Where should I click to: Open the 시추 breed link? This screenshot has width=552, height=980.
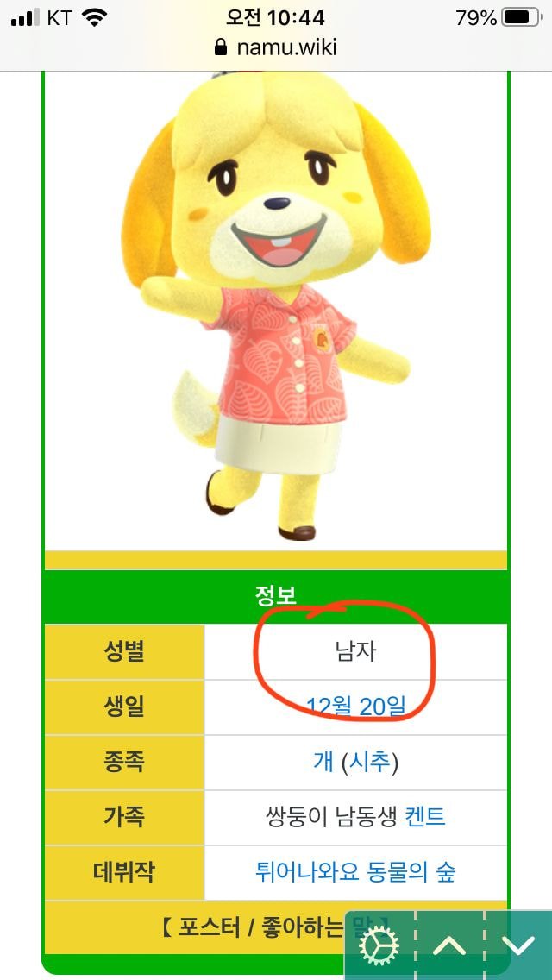click(369, 763)
